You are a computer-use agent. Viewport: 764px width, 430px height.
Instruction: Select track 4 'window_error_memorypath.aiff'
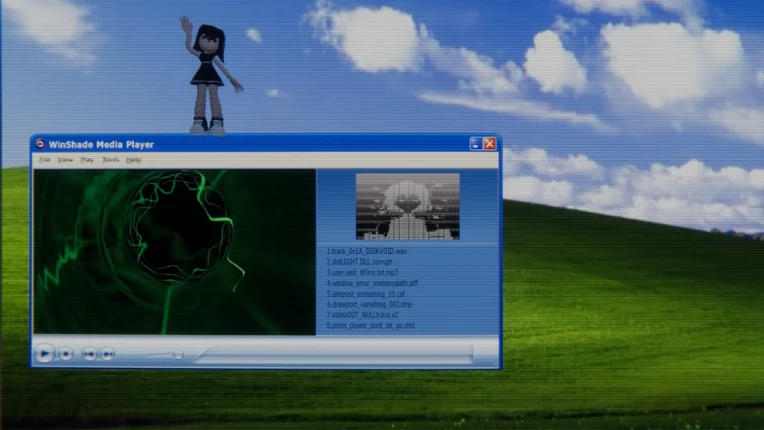click(372, 283)
